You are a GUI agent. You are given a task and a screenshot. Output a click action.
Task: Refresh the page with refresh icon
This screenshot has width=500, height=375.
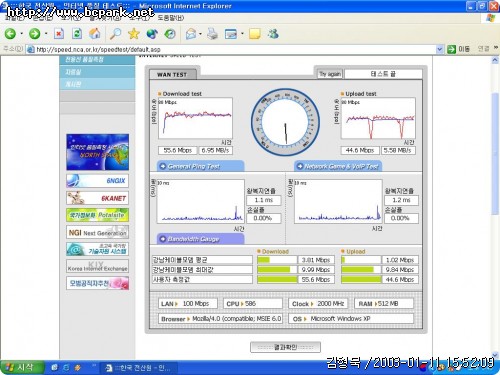coord(77,34)
